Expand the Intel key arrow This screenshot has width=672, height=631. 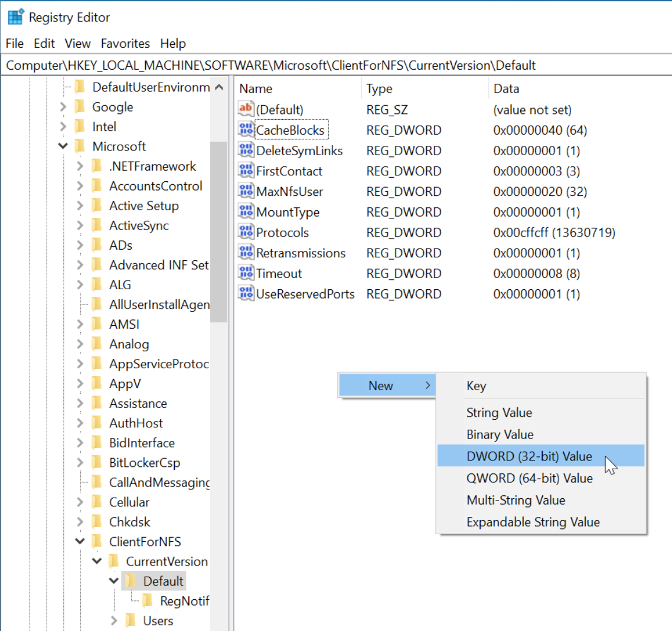click(63, 127)
